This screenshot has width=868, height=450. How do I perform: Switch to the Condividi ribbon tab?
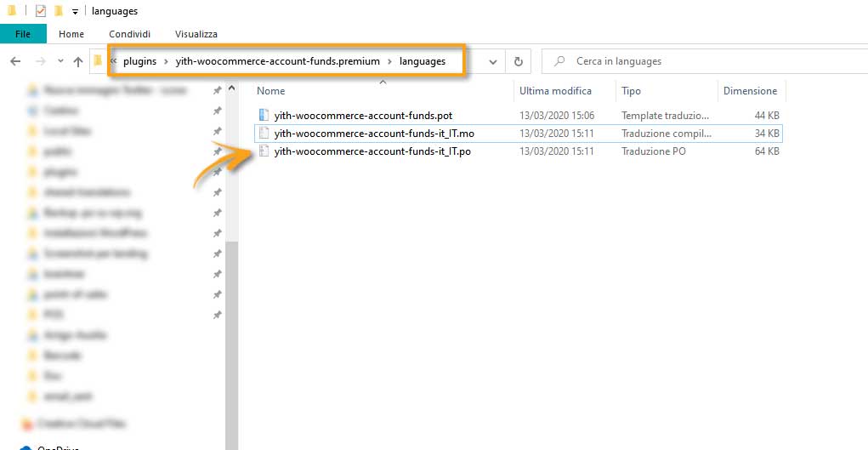129,34
